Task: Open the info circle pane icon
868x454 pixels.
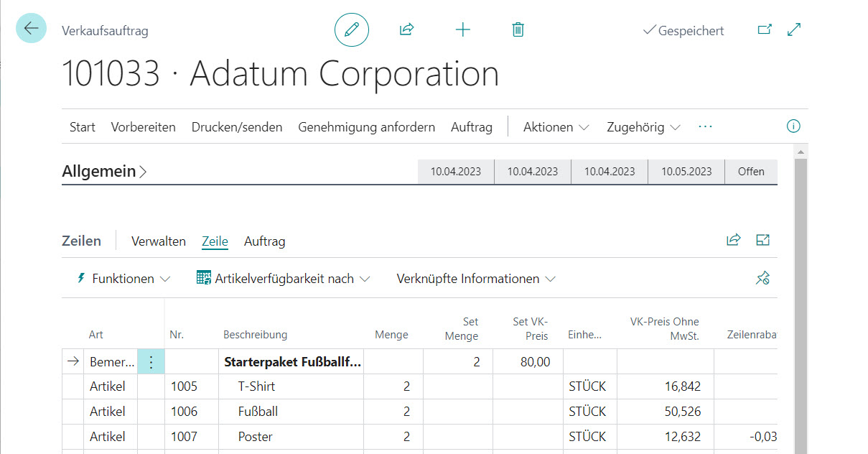Action: [x=793, y=126]
